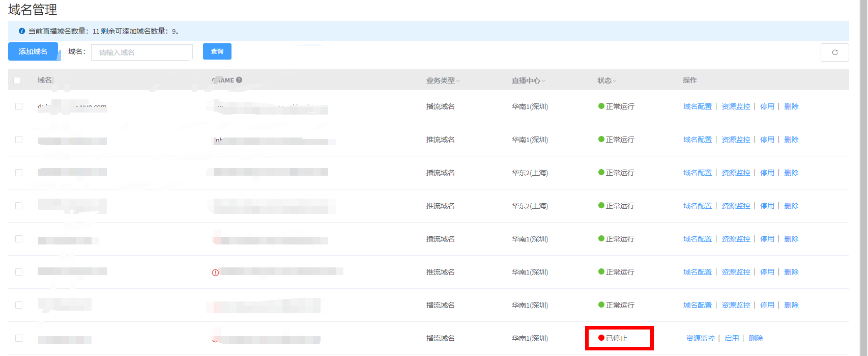Check the first domain row checkbox
Screen dimensions: 868x356
19,106
